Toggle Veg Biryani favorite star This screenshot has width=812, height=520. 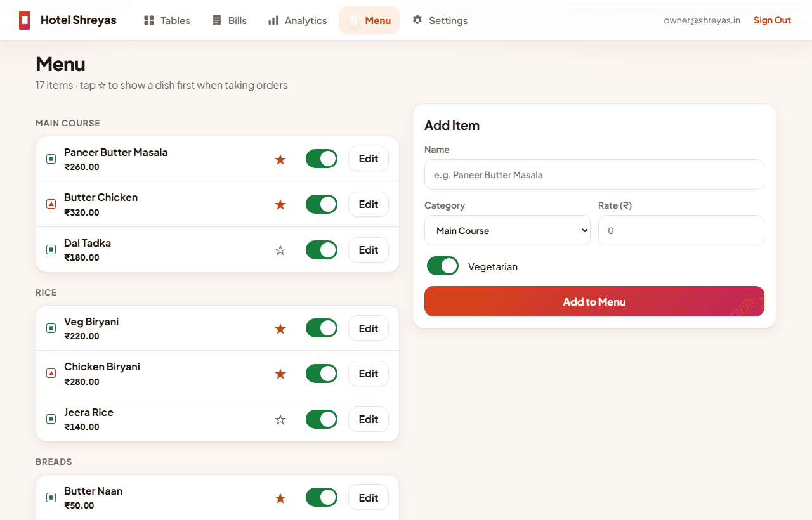280,329
